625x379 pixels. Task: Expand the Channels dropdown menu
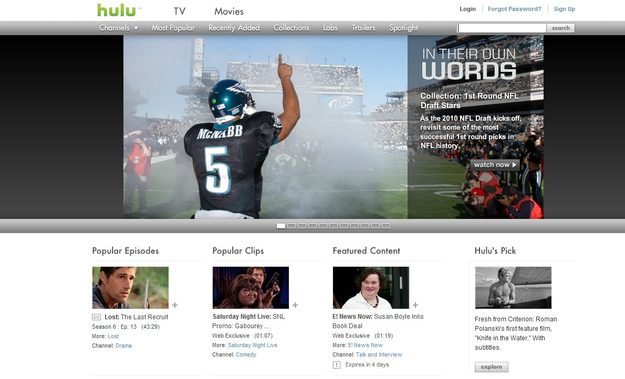(x=118, y=28)
